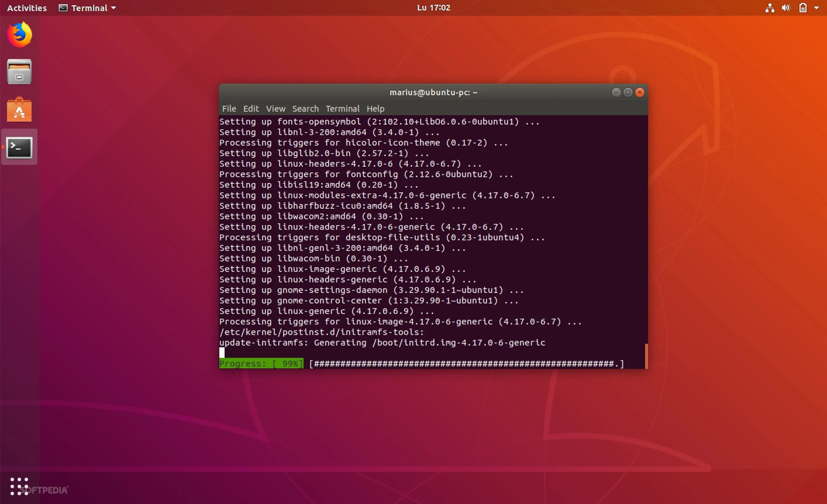Viewport: 827px width, 504px height.
Task: Click the Terminal icon in dock
Action: pyautogui.click(x=20, y=147)
